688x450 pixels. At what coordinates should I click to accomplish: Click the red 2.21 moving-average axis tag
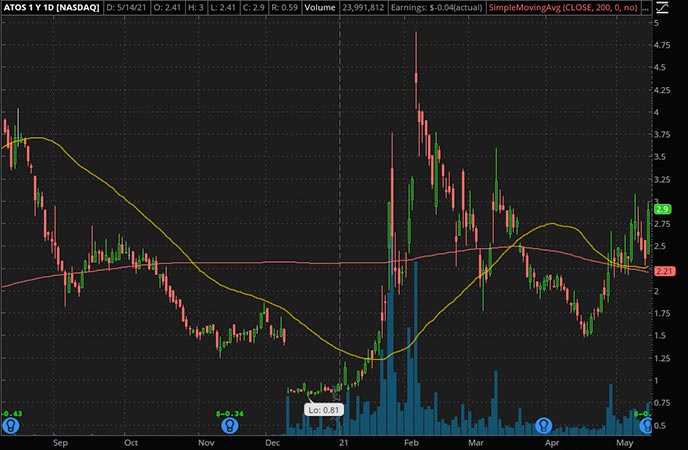(x=664, y=271)
